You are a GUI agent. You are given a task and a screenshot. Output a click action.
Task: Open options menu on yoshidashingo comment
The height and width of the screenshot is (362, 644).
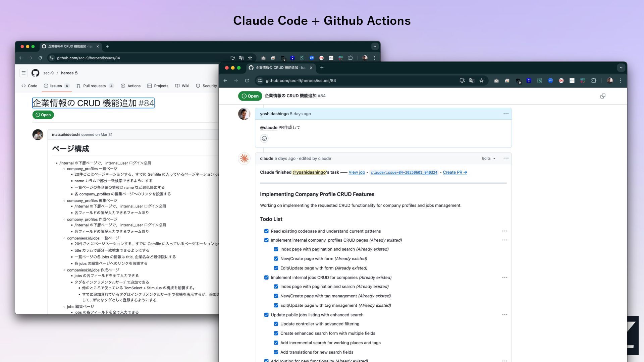(506, 114)
